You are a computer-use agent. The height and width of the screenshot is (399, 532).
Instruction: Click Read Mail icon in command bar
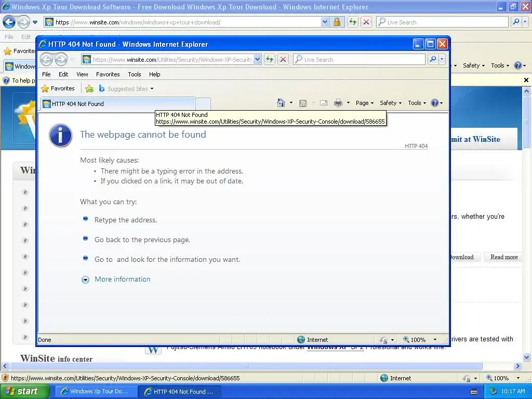click(x=324, y=103)
